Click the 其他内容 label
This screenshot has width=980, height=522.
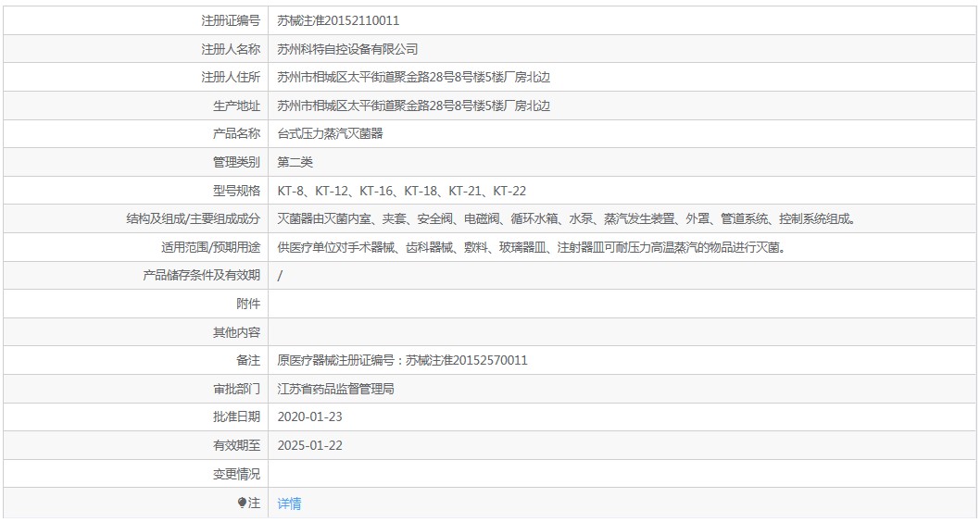236,333
